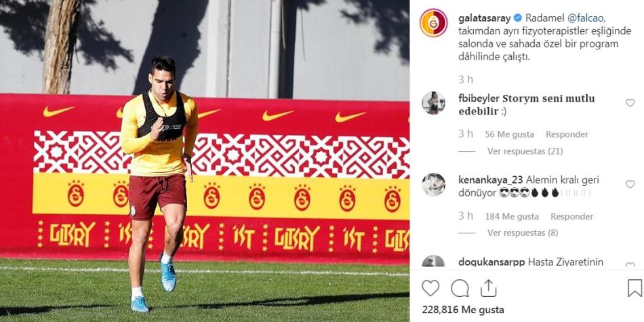Image resolution: width=644 pixels, height=322 pixels.
Task: Click the blue verified badge next to galatasaray
Action: [518, 18]
